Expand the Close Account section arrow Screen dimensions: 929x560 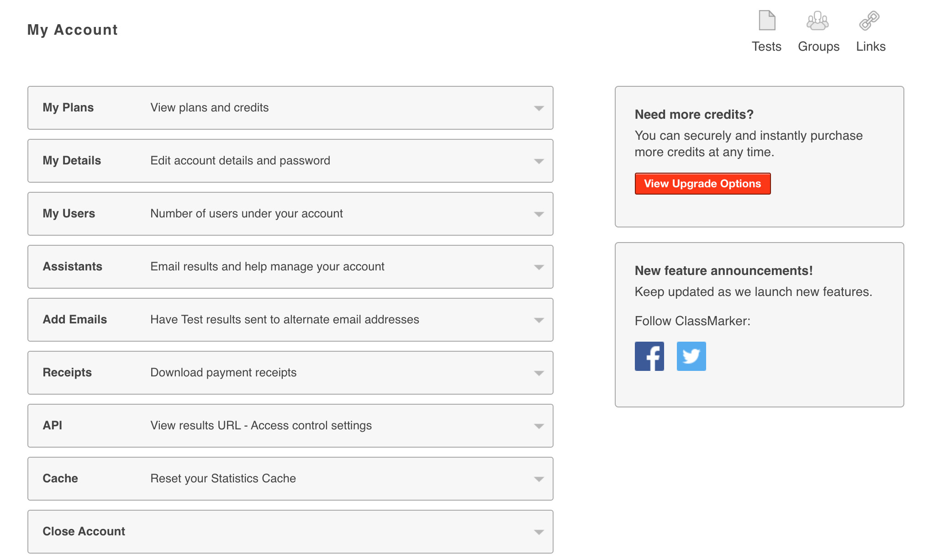[x=539, y=532]
